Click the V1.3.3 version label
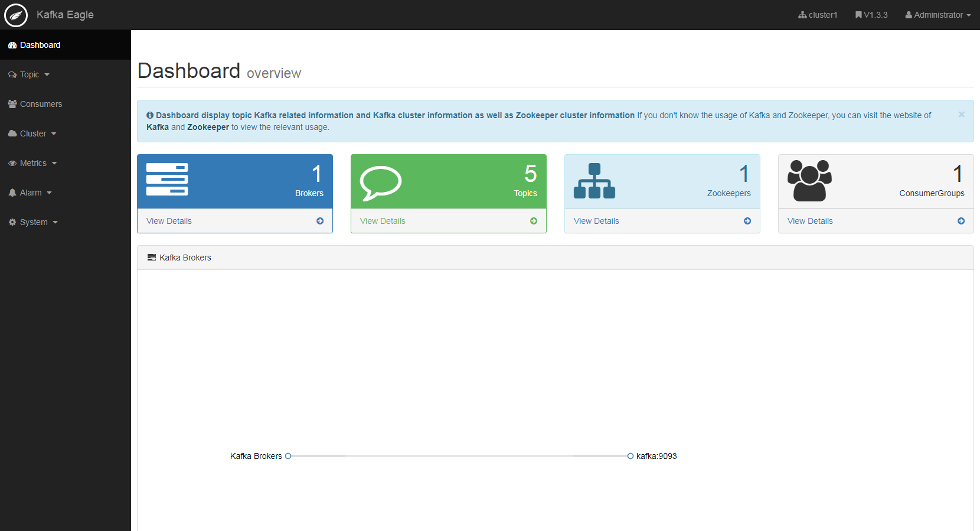This screenshot has width=980, height=531. [876, 15]
